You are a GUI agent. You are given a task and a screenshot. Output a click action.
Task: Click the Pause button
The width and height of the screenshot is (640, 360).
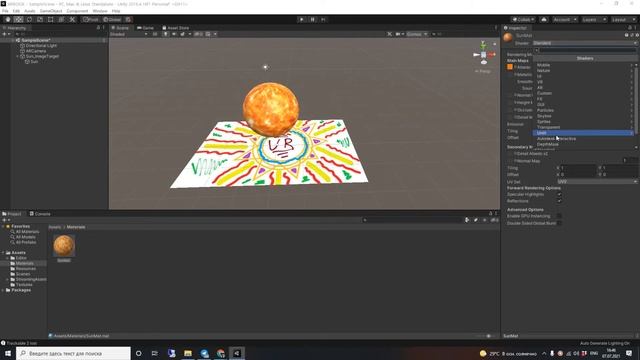pos(313,19)
